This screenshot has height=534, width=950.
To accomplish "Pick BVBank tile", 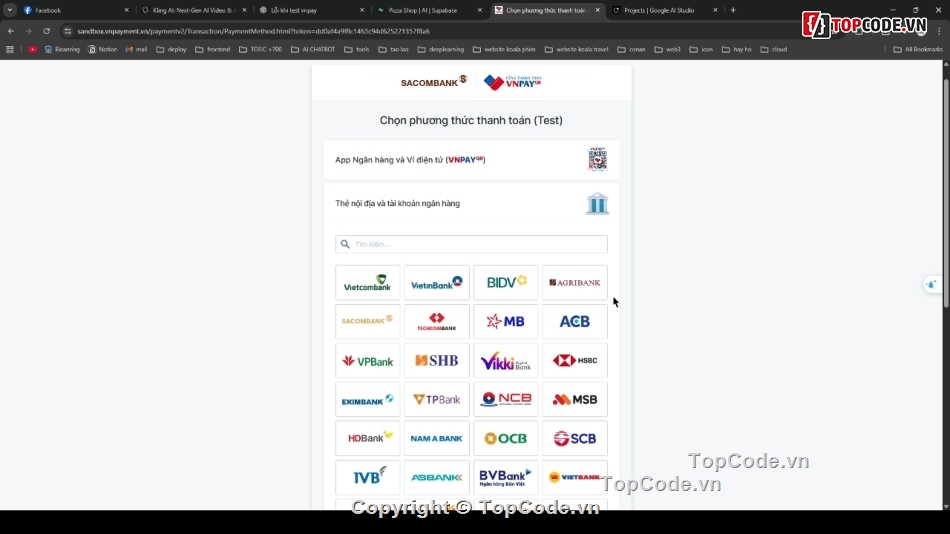I will click(x=506, y=477).
